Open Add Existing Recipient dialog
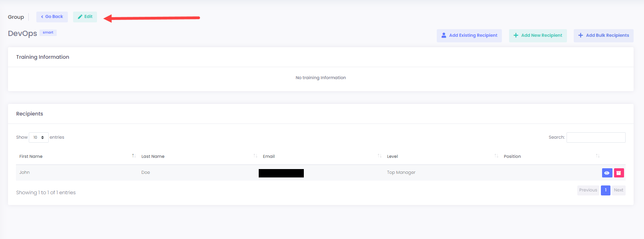The width and height of the screenshot is (644, 239). pos(469,36)
